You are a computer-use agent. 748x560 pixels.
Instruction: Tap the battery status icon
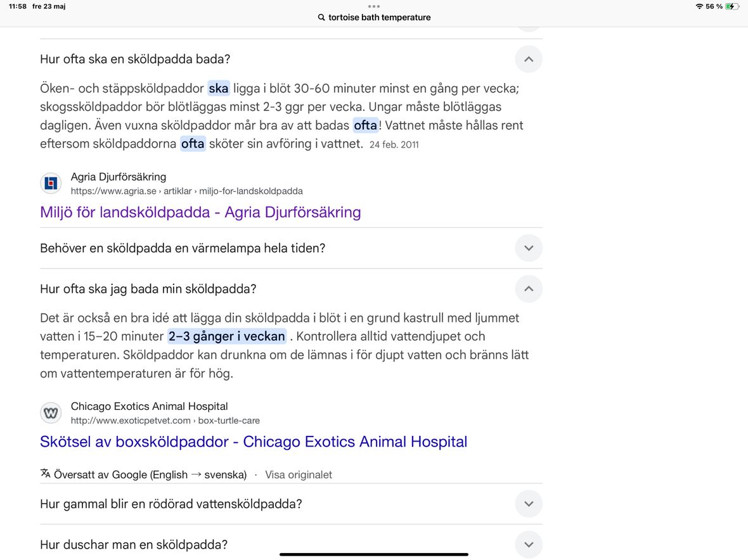pyautogui.click(x=732, y=6)
